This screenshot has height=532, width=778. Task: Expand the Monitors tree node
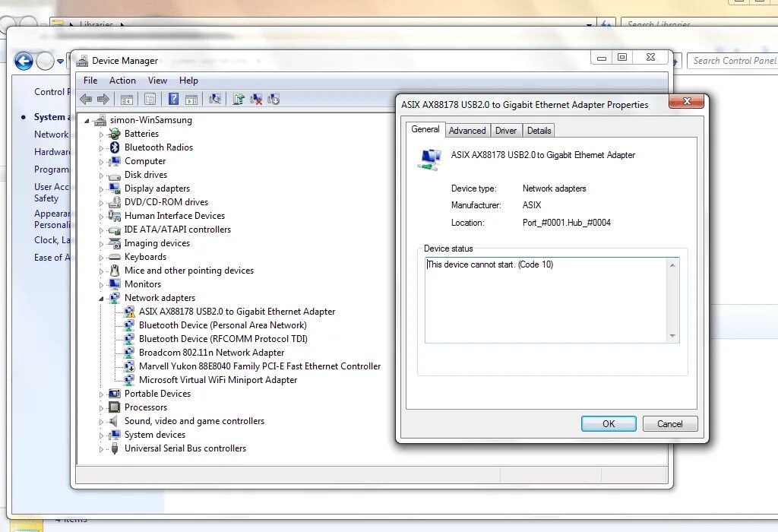[101, 285]
